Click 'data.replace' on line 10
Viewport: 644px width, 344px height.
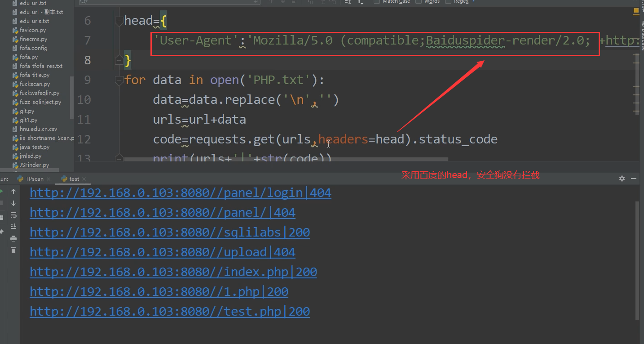(231, 100)
